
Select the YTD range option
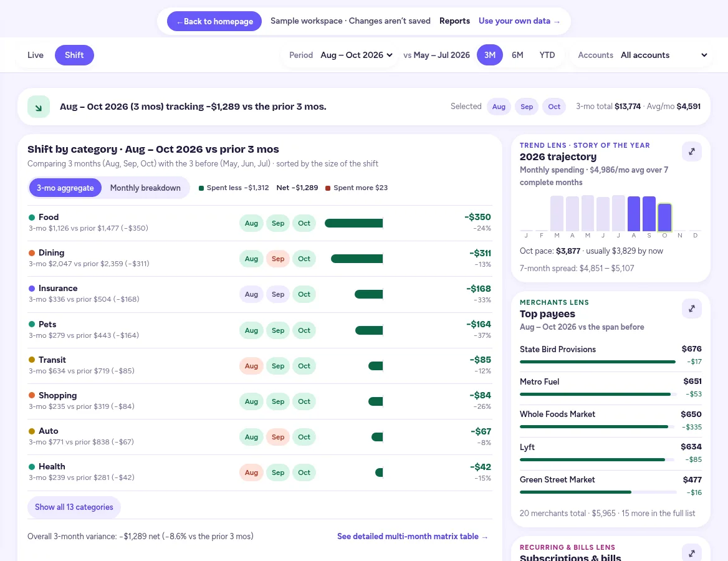[x=547, y=55]
